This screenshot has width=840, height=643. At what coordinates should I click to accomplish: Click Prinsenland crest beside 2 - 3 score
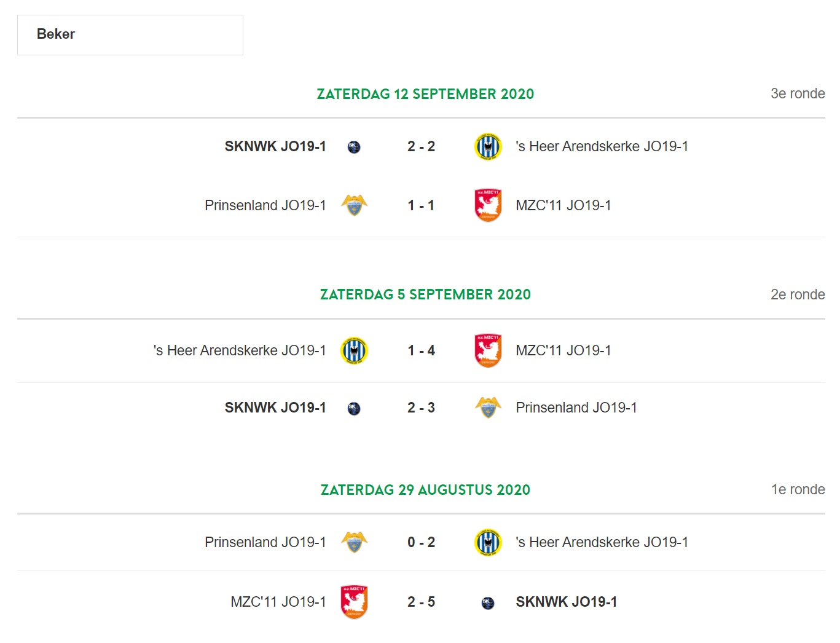tap(489, 408)
